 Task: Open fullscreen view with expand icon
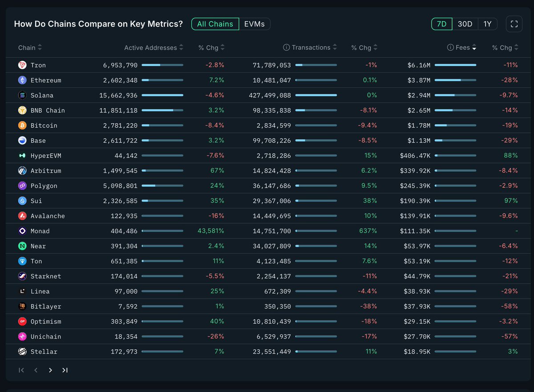(514, 24)
